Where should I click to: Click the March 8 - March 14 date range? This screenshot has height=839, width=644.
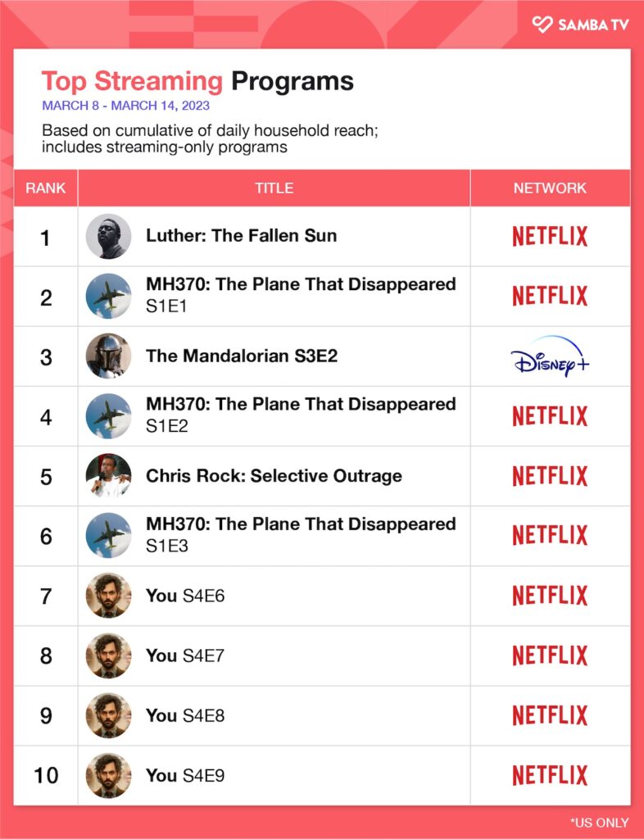coord(125,106)
